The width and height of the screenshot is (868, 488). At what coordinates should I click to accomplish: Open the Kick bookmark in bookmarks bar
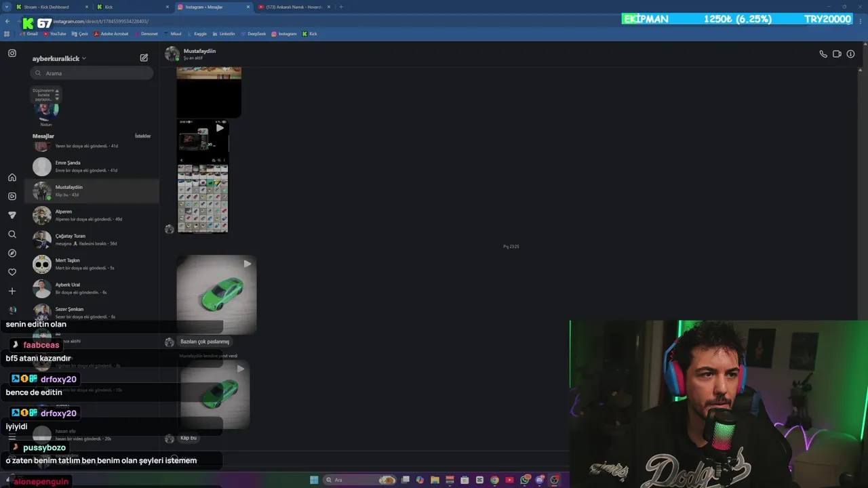(x=310, y=33)
